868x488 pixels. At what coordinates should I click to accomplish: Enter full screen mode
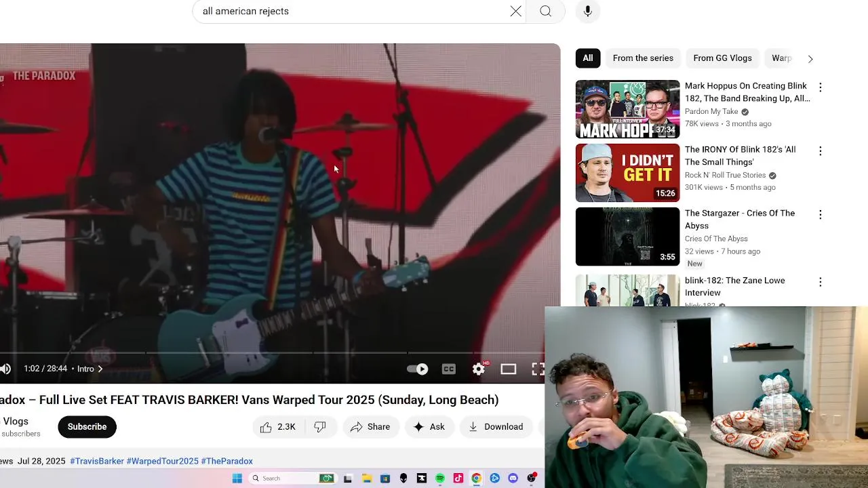[538, 369]
